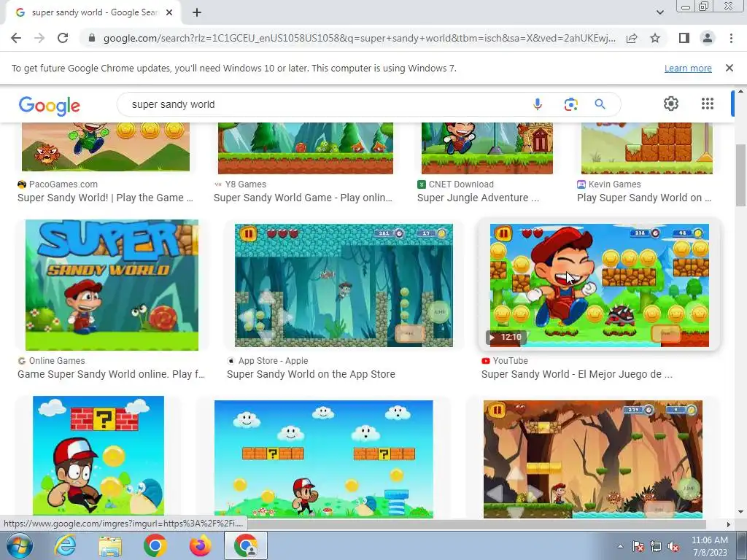747x560 pixels.
Task: Open pinned Google Chrome taskbar icon
Action: (x=155, y=545)
